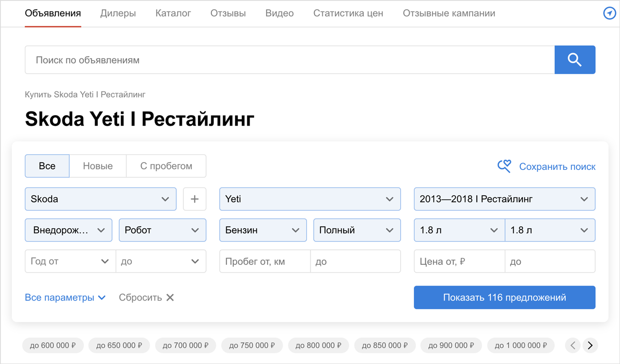Show next price chips with right arrow
This screenshot has height=364, width=620.
click(x=590, y=345)
